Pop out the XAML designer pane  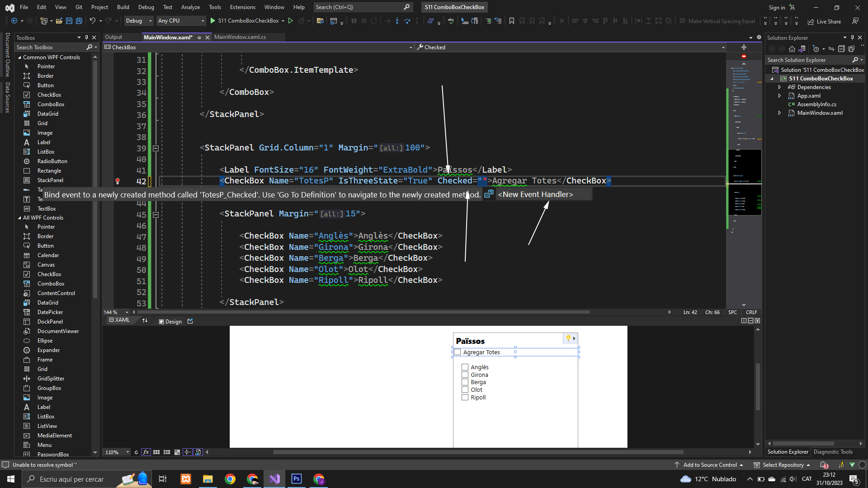pos(190,321)
